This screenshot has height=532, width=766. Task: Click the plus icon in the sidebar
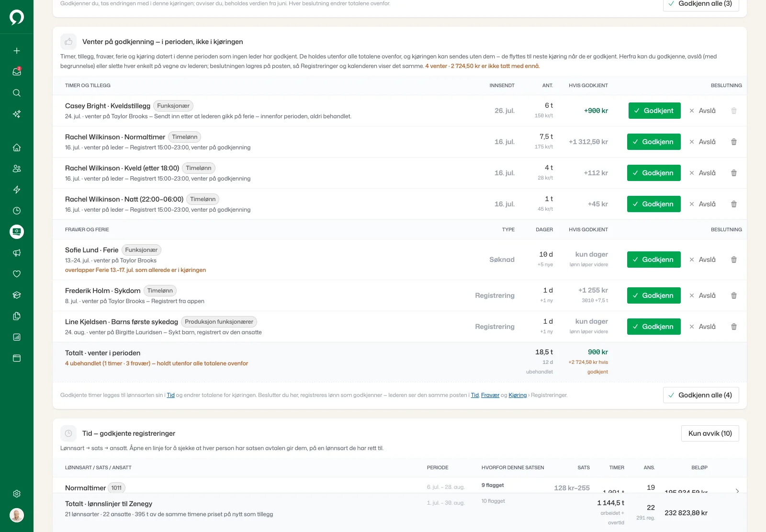point(17,51)
